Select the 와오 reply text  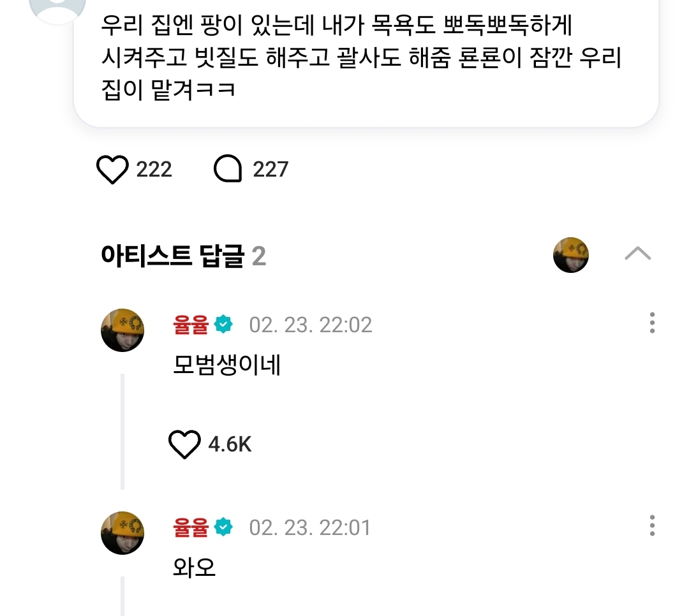(194, 568)
